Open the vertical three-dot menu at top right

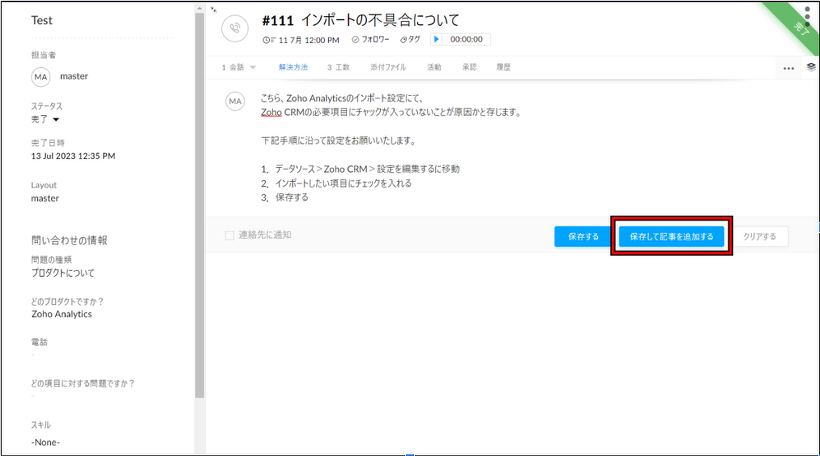coord(807,17)
